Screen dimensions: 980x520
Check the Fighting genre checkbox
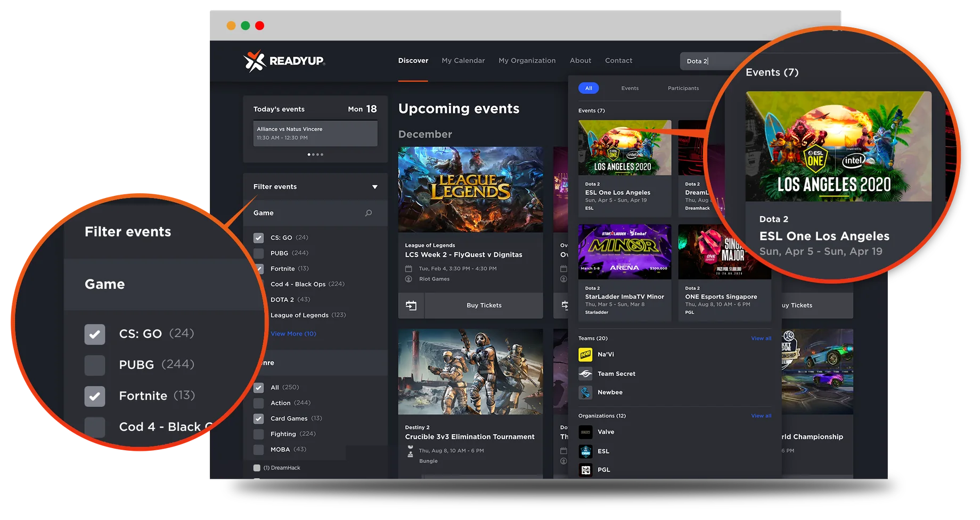258,434
